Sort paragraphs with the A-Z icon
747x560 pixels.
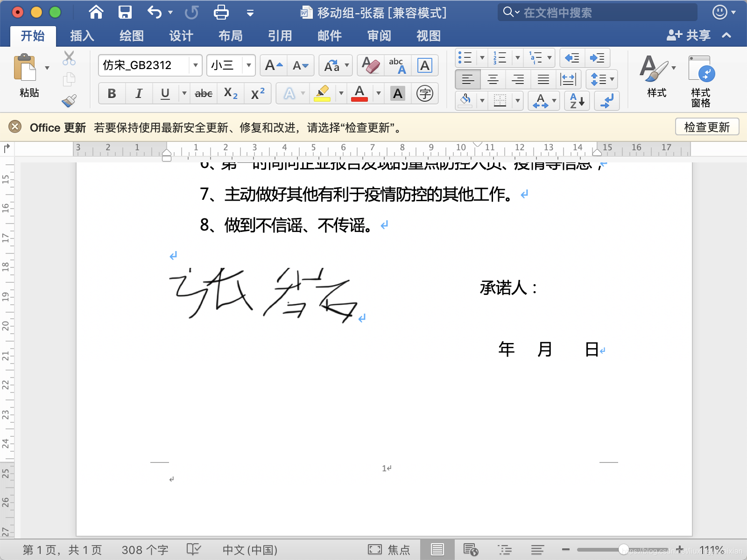[x=577, y=101]
